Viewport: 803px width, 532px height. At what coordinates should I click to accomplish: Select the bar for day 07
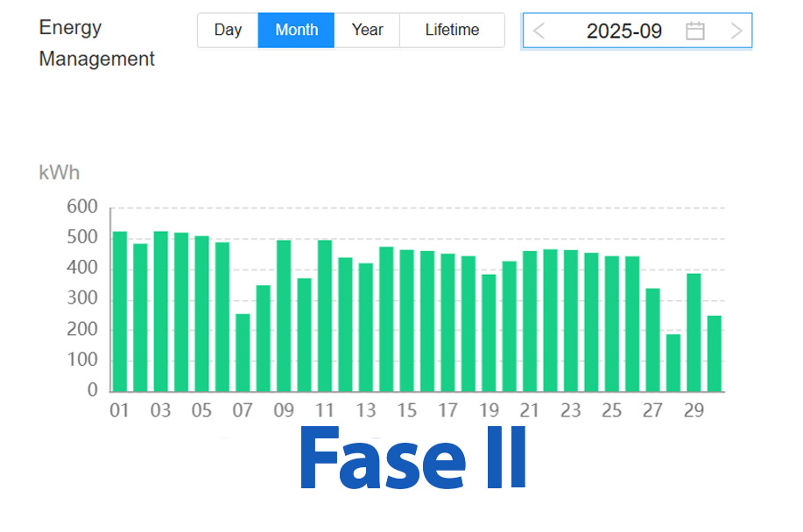243,353
